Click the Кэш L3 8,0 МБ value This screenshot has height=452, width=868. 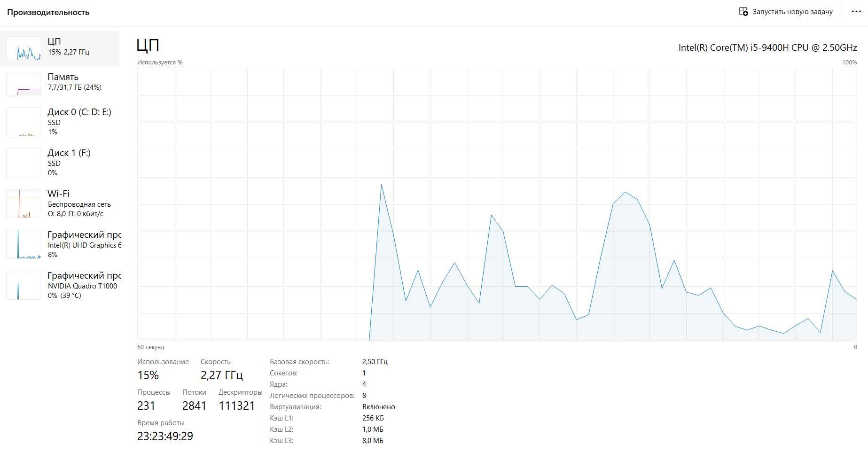coord(373,441)
